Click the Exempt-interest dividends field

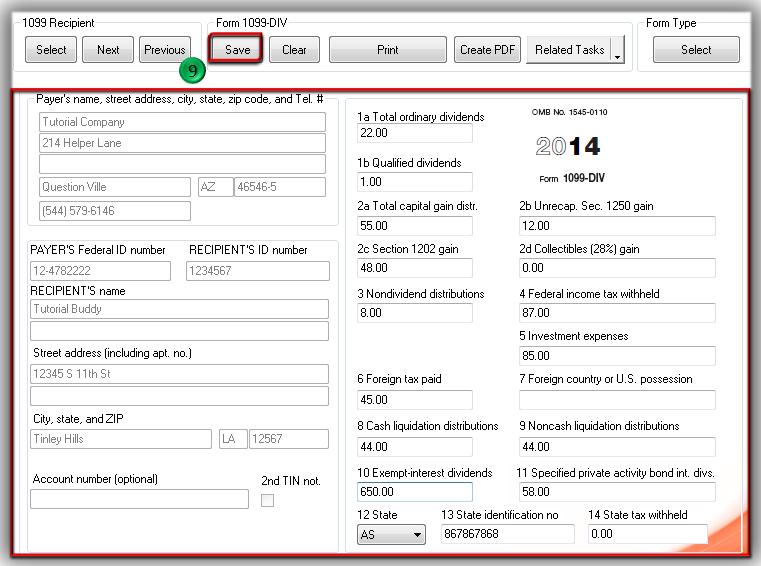tap(414, 492)
